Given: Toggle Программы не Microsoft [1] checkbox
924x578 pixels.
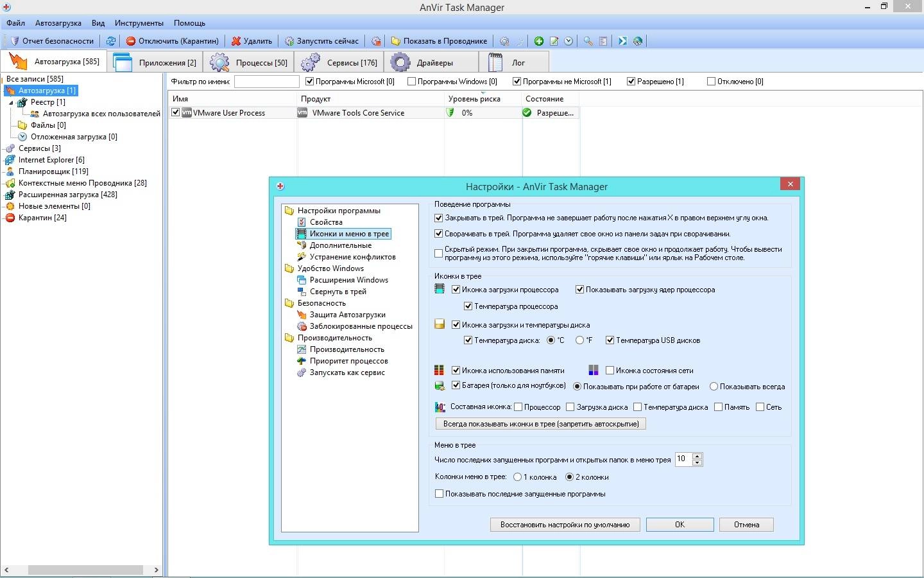Looking at the screenshot, I should click(x=517, y=82).
